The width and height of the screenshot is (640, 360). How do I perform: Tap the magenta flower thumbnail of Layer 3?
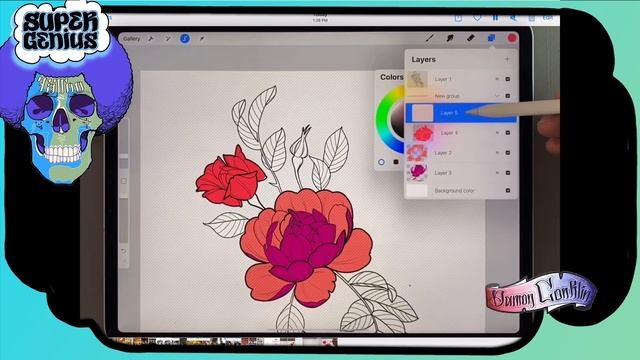(417, 173)
